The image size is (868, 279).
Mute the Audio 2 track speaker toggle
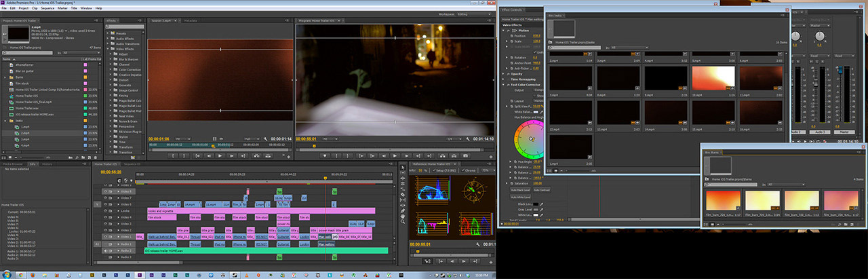click(x=105, y=250)
